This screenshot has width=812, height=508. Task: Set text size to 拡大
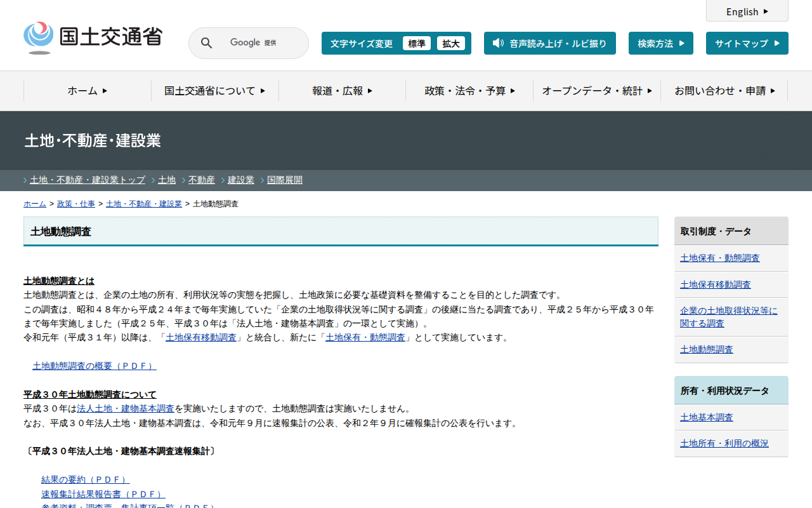451,43
